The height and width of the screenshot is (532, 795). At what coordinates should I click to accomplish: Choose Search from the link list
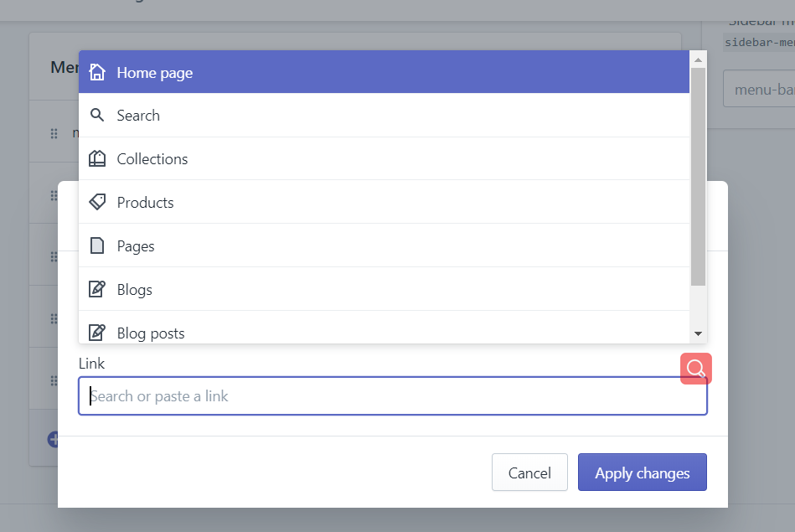pyautogui.click(x=384, y=116)
